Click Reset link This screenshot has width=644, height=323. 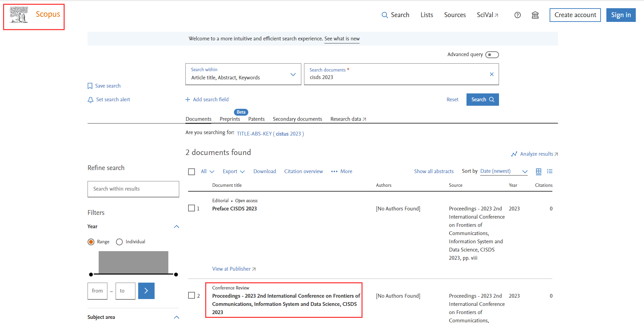[x=452, y=100]
